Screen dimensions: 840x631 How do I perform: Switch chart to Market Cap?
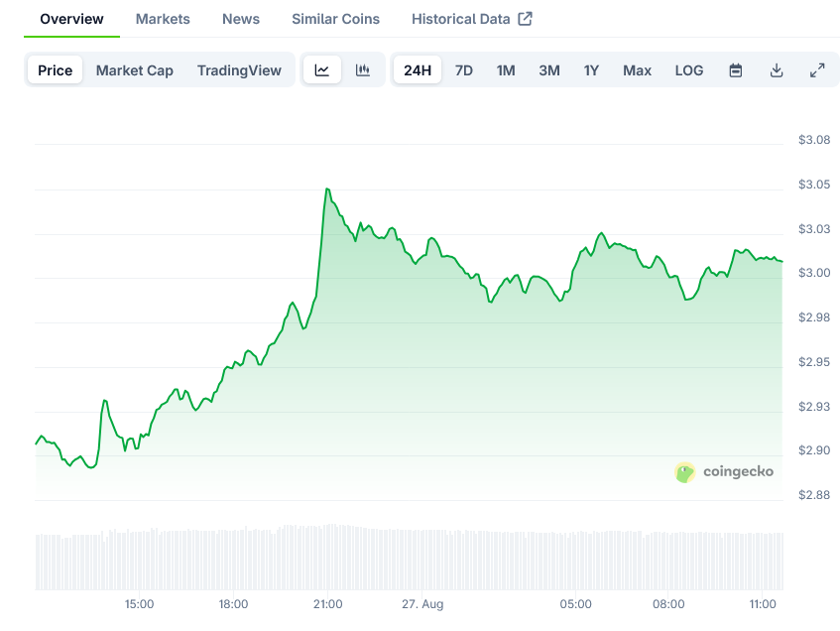(x=135, y=70)
